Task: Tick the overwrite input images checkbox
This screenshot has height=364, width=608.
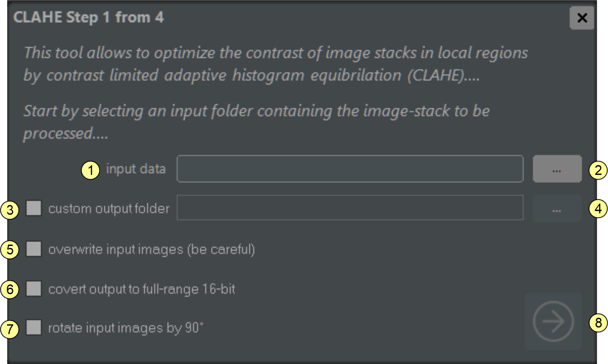Action: [34, 249]
